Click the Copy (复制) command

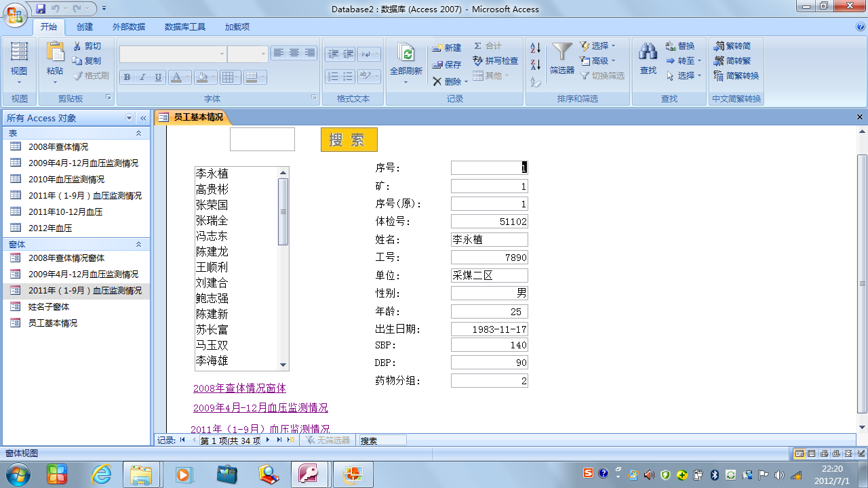pyautogui.click(x=87, y=61)
